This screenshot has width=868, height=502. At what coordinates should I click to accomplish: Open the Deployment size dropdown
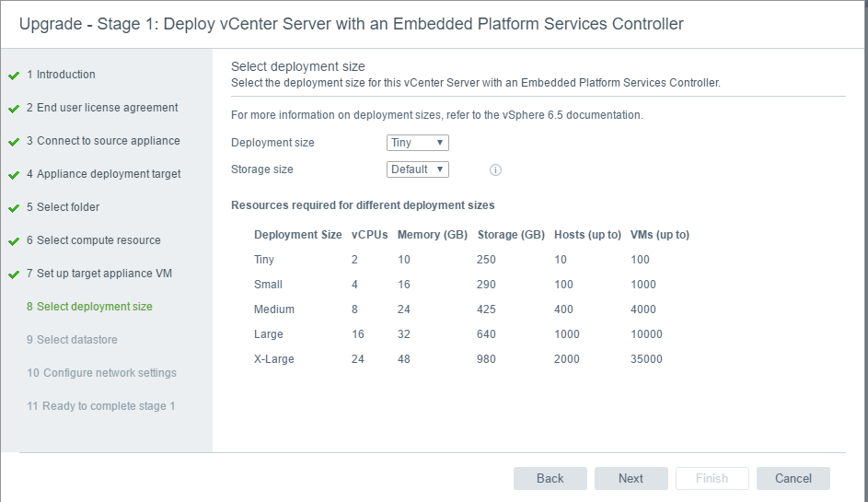(x=417, y=143)
